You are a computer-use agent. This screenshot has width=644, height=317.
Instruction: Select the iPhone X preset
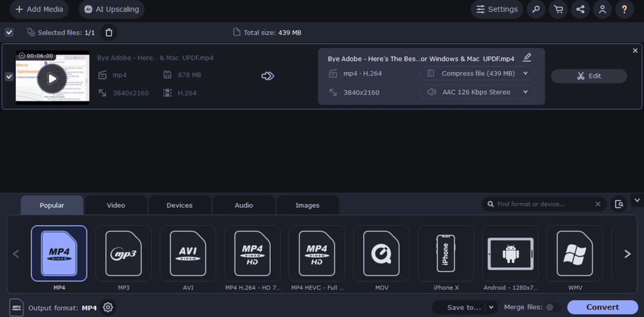[x=446, y=253]
